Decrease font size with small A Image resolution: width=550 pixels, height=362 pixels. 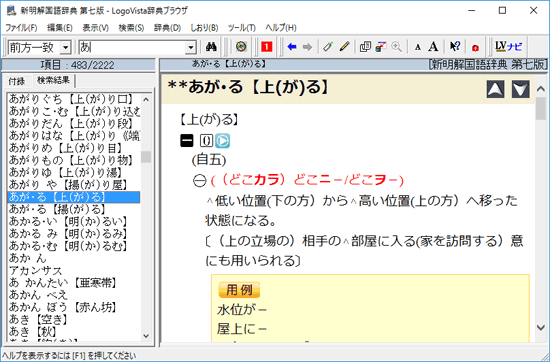coord(417,47)
